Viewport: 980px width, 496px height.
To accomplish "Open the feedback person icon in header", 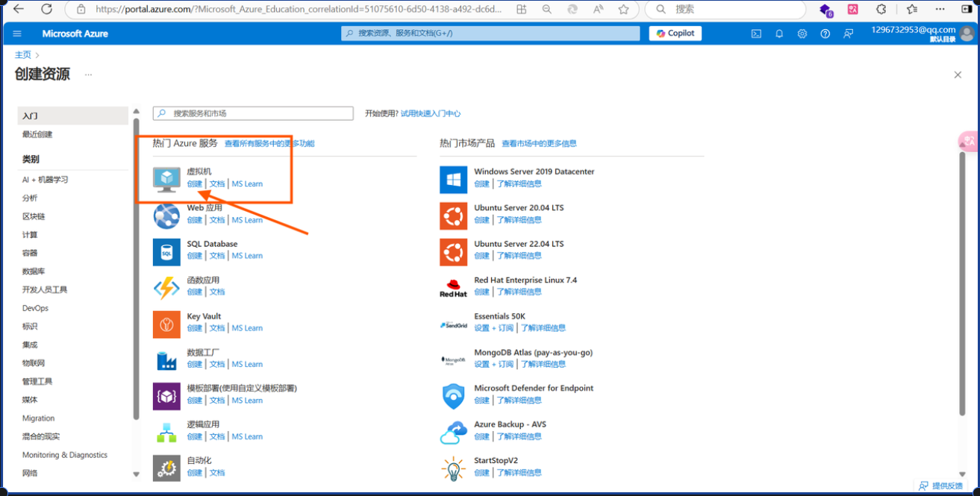I will click(848, 34).
